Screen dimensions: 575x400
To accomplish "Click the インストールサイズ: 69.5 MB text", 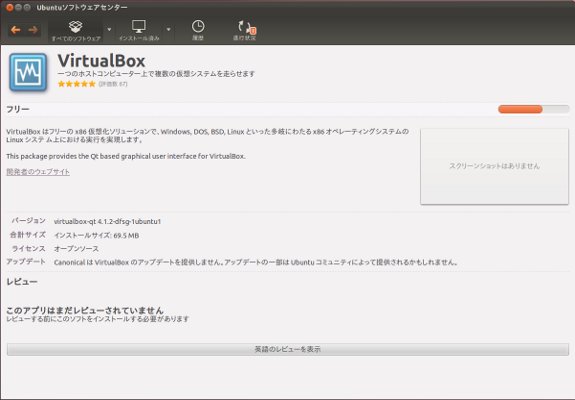I will (96, 235).
